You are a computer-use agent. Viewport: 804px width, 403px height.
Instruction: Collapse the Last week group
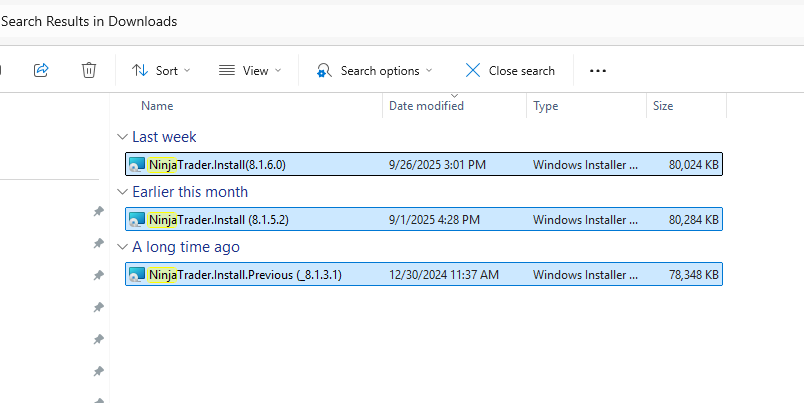tap(122, 137)
